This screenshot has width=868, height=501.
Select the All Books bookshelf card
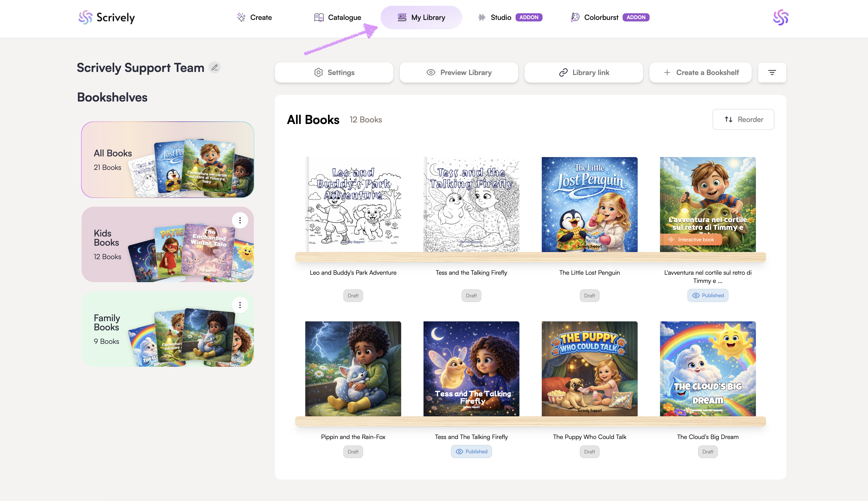(167, 159)
